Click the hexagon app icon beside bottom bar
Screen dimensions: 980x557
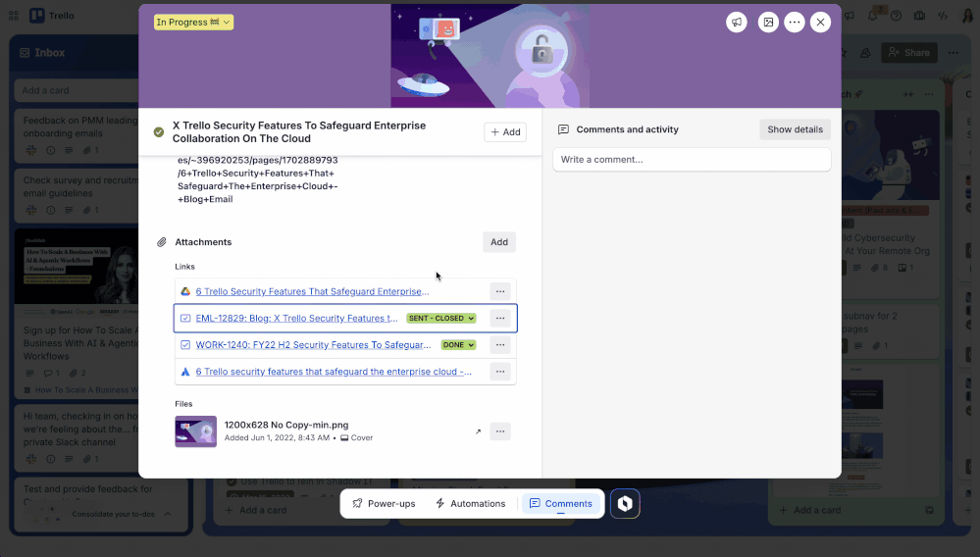625,503
